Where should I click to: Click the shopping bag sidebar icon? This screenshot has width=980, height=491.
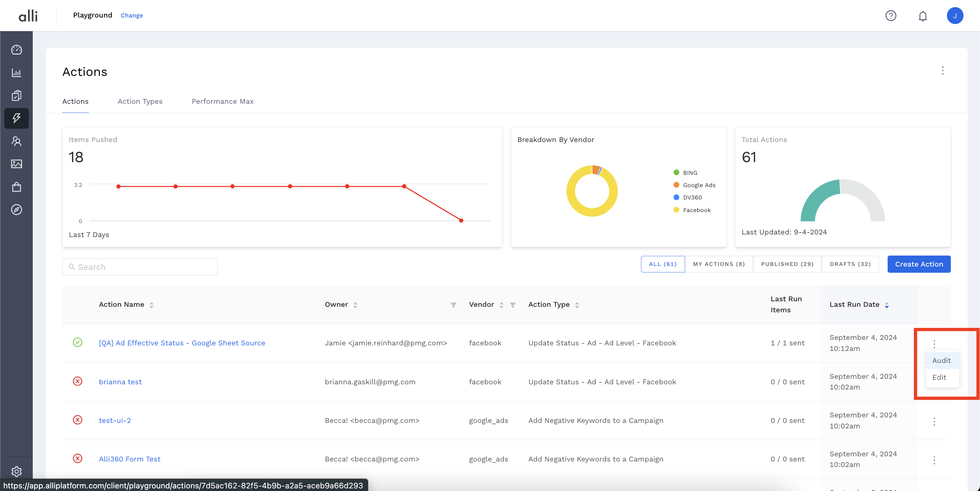(x=16, y=187)
